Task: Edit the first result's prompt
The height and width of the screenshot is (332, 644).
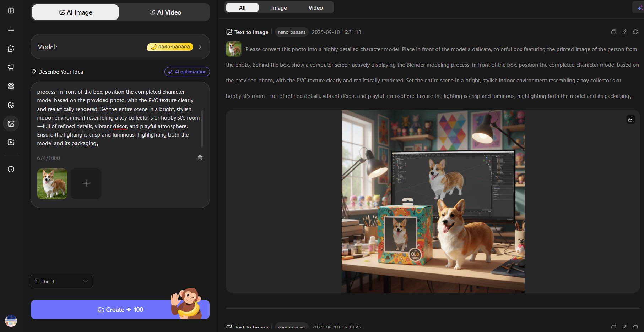Action: pyautogui.click(x=624, y=32)
